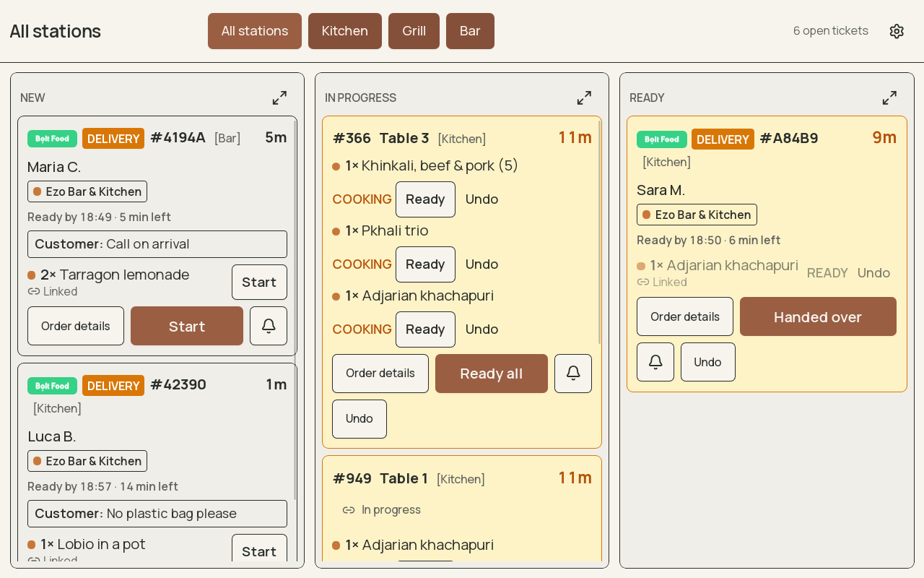Click Bolt Food badge on ticket #4194A
This screenshot has width=924, height=578.
coord(52,139)
